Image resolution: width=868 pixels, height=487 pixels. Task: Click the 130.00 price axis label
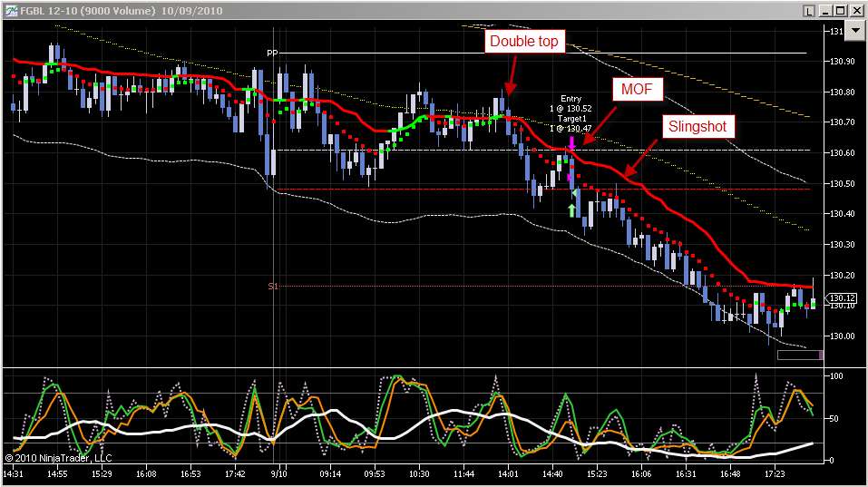click(x=842, y=336)
